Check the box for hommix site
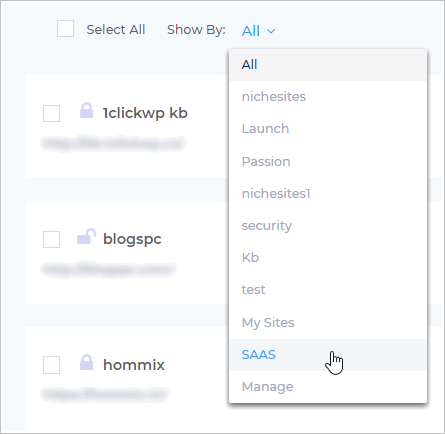 coord(51,365)
